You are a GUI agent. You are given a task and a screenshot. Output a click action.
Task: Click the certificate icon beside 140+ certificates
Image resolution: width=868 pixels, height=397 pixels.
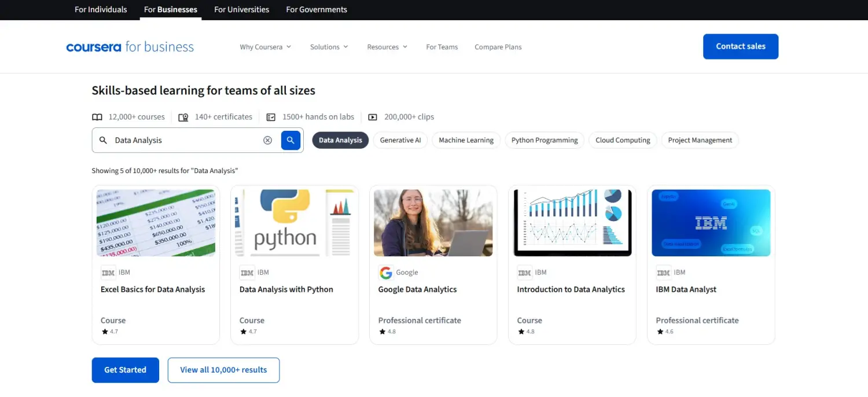click(183, 117)
